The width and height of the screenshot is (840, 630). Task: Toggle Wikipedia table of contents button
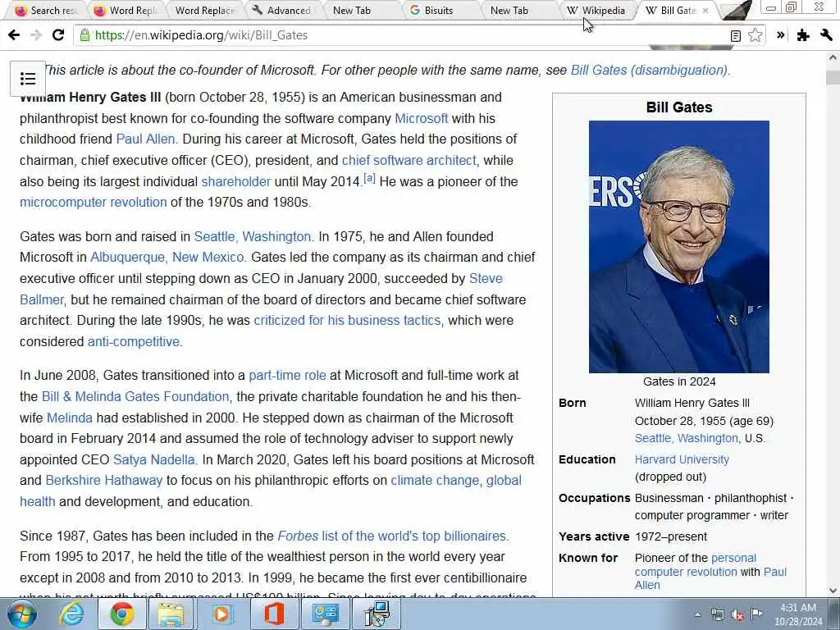pos(28,79)
